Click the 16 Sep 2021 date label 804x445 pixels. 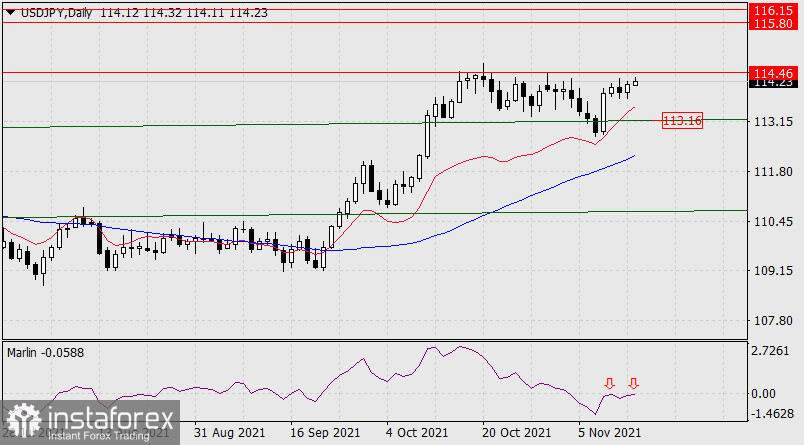point(323,433)
